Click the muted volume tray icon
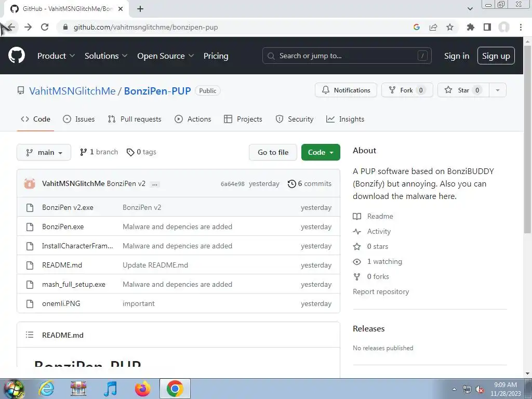The image size is (532, 399). pyautogui.click(x=480, y=390)
